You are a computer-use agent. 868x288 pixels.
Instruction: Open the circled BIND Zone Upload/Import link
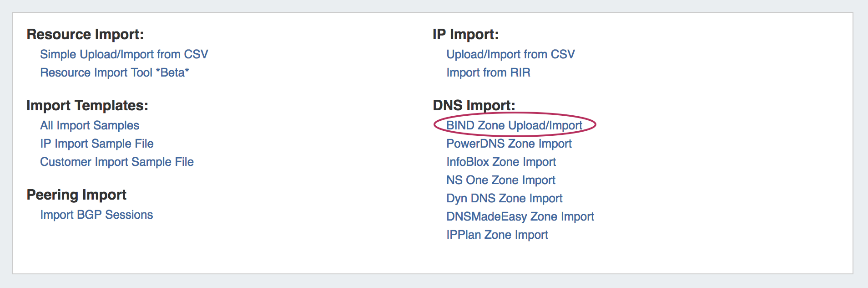pyautogui.click(x=514, y=125)
